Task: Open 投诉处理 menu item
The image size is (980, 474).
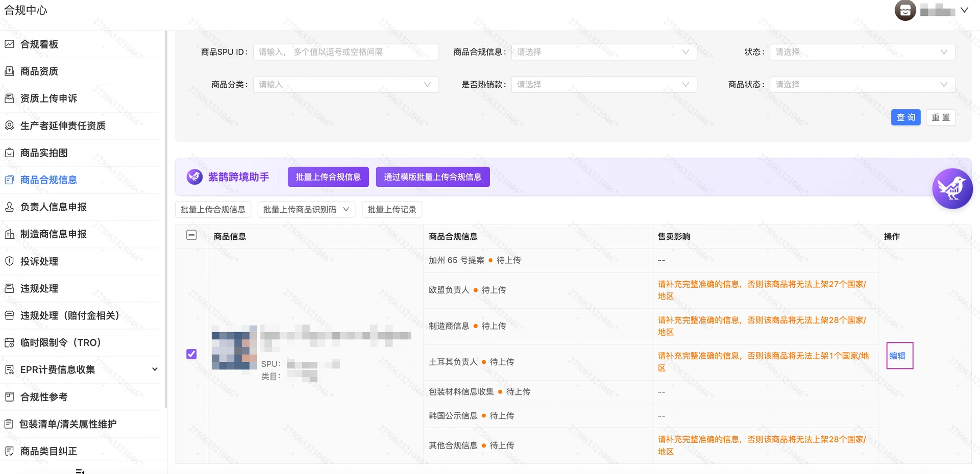Action: coord(39,261)
